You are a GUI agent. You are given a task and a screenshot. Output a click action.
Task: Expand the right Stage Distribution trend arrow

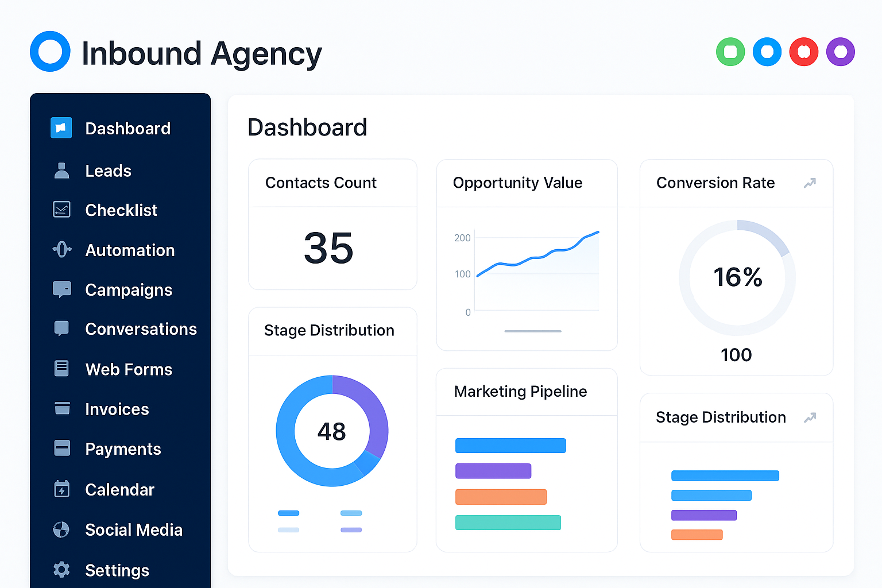click(810, 417)
